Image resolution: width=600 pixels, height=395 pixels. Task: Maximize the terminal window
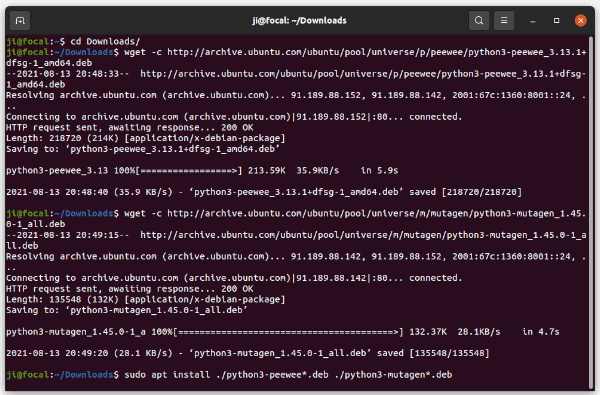point(556,21)
